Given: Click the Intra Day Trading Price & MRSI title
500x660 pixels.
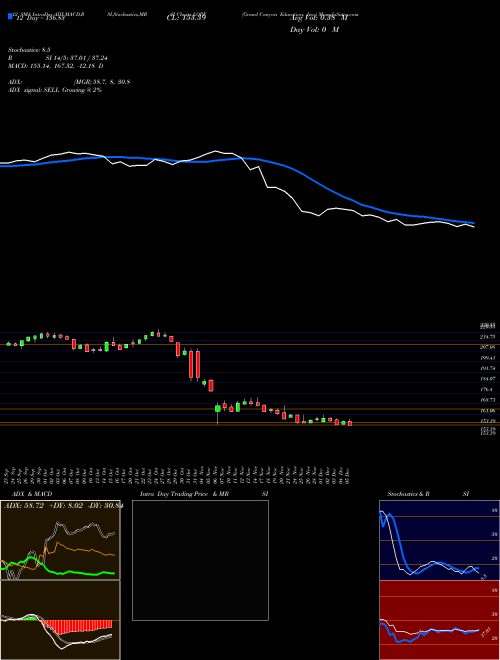Looking at the screenshot, I should click(x=204, y=494).
